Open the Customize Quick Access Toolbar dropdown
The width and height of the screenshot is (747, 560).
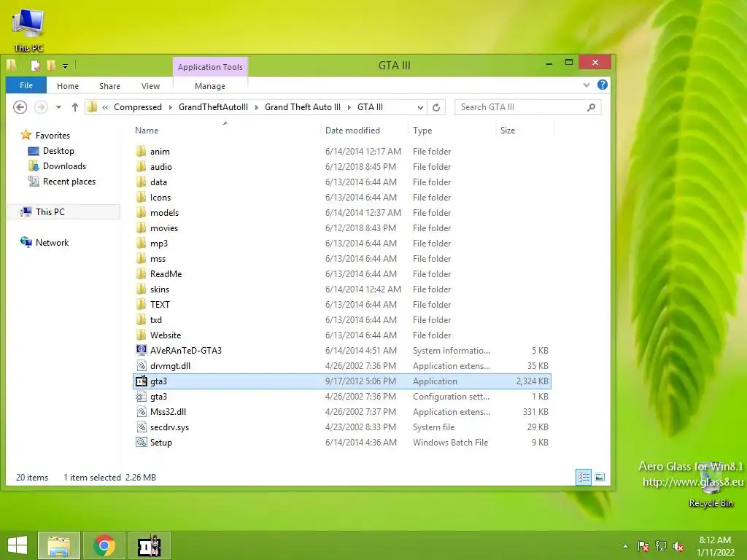[65, 66]
